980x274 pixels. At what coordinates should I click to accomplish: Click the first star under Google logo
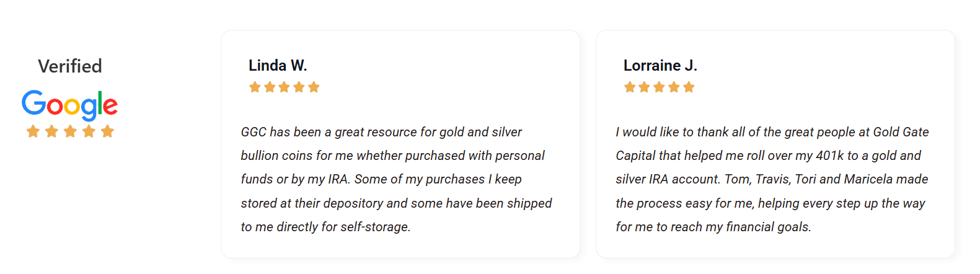click(33, 131)
